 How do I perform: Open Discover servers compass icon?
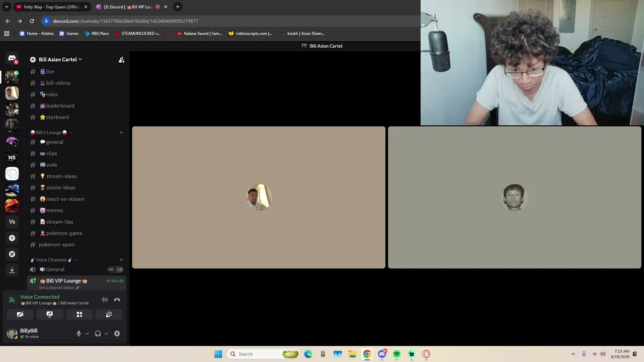(x=12, y=254)
